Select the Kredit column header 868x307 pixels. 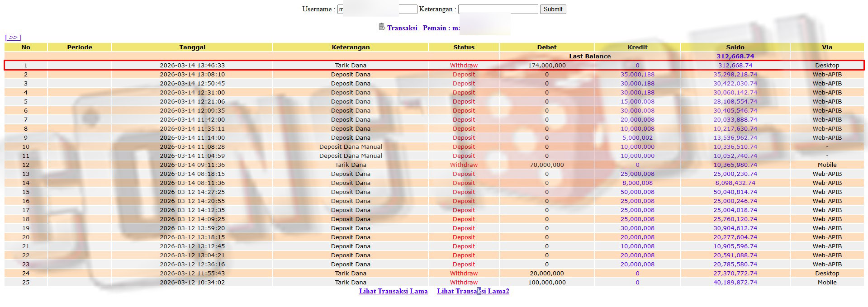click(637, 47)
